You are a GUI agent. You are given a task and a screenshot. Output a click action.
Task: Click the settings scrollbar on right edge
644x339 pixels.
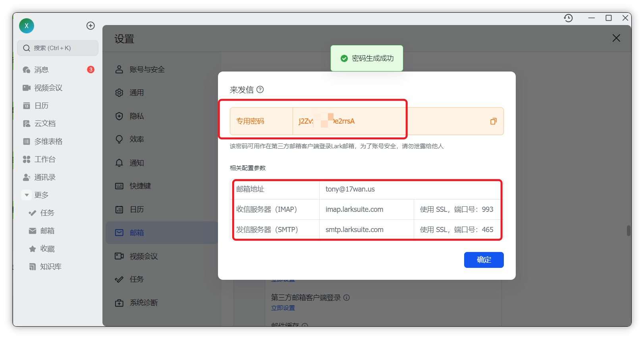pyautogui.click(x=629, y=231)
